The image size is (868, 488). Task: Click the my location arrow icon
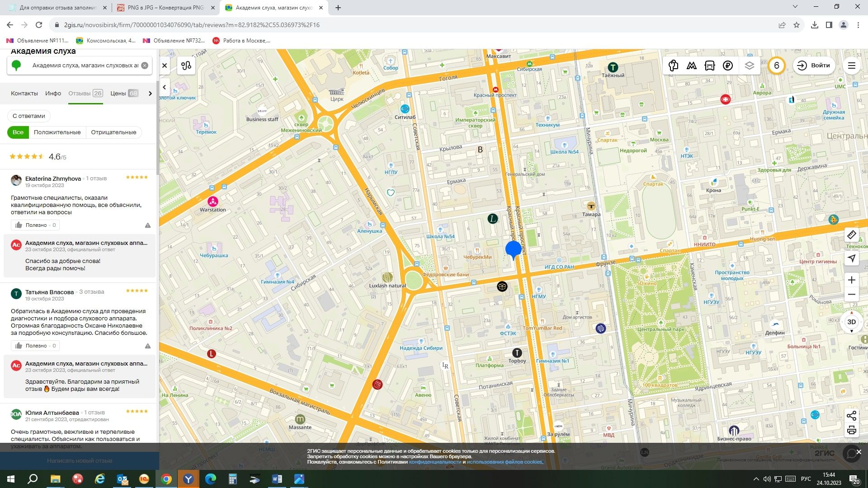851,258
